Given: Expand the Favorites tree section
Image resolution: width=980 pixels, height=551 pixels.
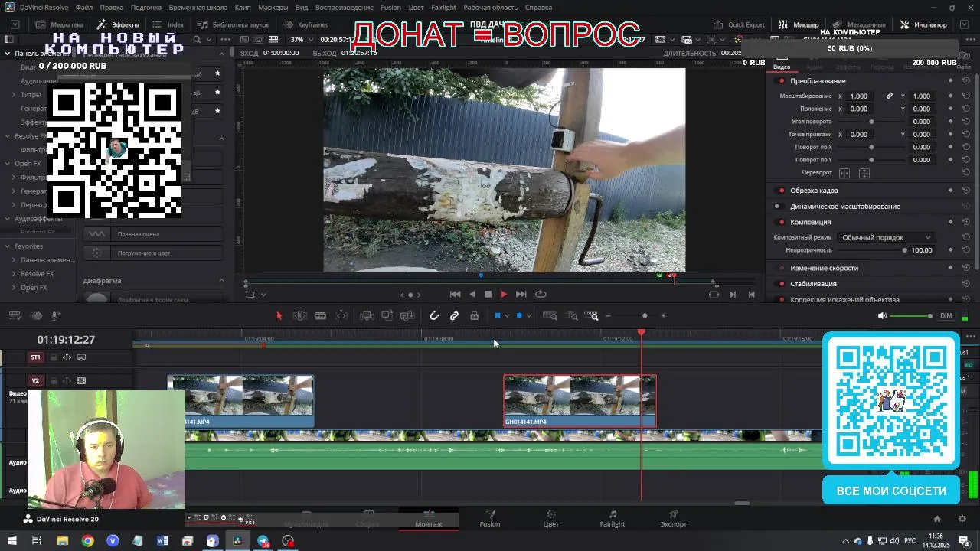Looking at the screenshot, I should [8, 246].
